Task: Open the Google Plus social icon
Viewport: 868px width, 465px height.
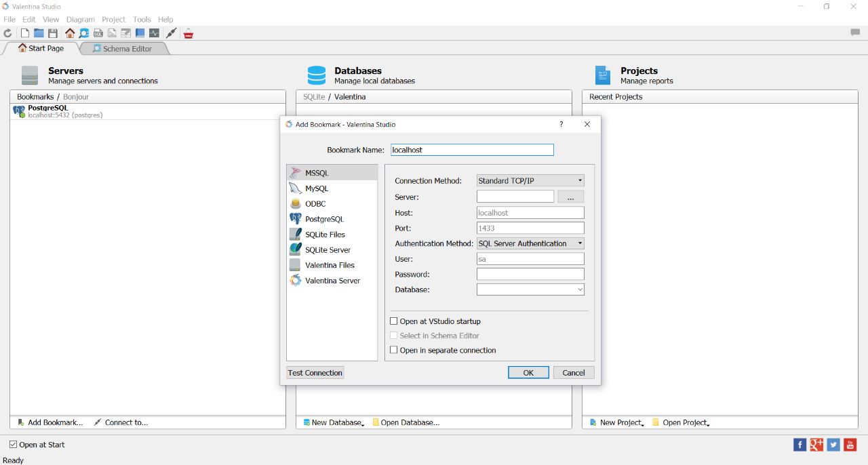Action: (x=816, y=445)
